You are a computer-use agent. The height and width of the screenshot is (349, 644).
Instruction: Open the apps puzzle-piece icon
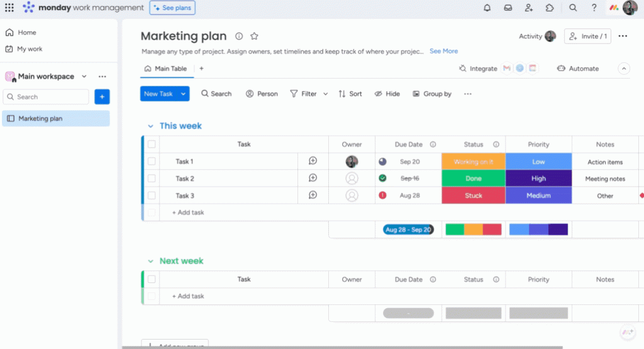pos(550,8)
